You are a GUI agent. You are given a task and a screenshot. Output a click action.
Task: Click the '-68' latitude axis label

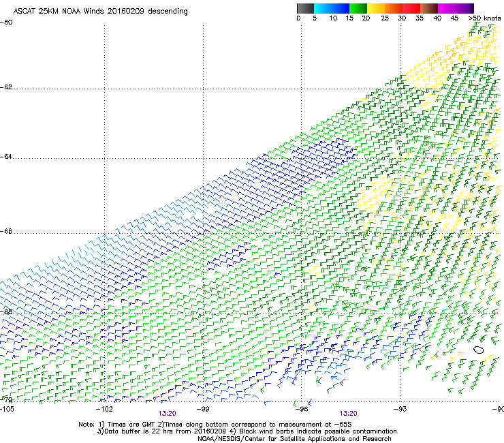pyautogui.click(x=6, y=311)
